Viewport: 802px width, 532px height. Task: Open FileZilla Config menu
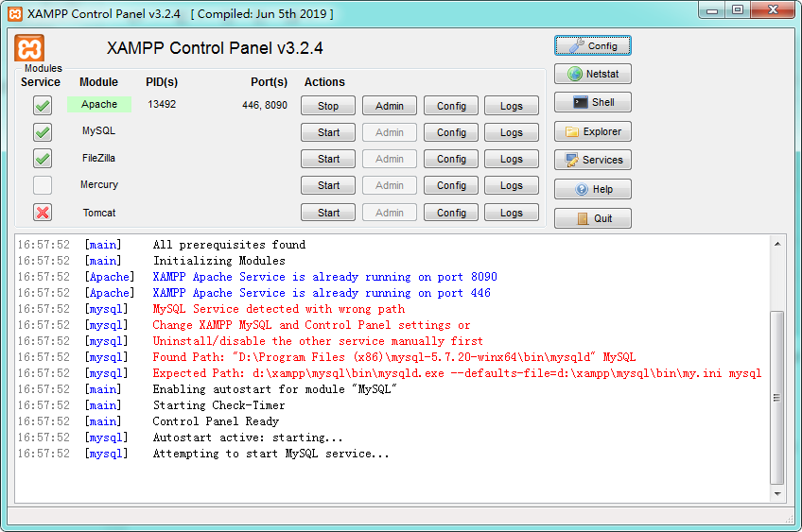451,159
